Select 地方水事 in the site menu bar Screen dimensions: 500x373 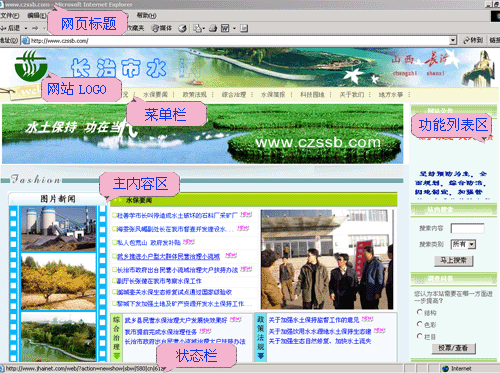(x=391, y=95)
